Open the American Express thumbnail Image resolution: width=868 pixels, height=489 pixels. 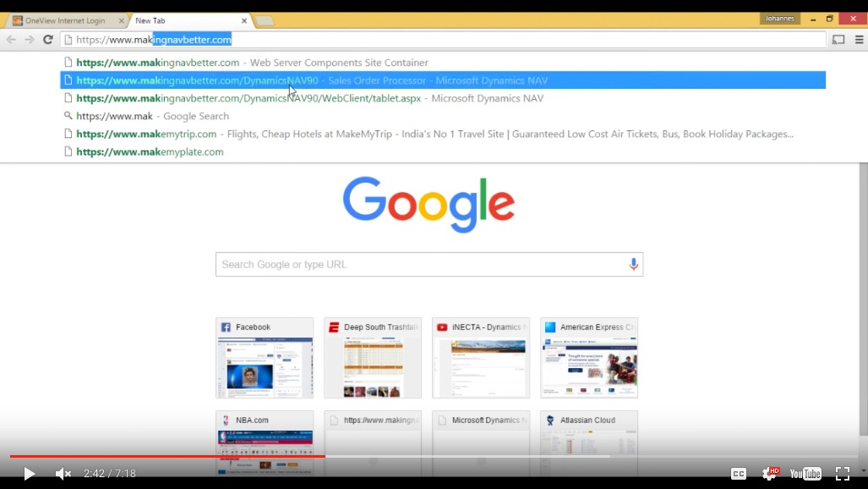click(x=589, y=358)
